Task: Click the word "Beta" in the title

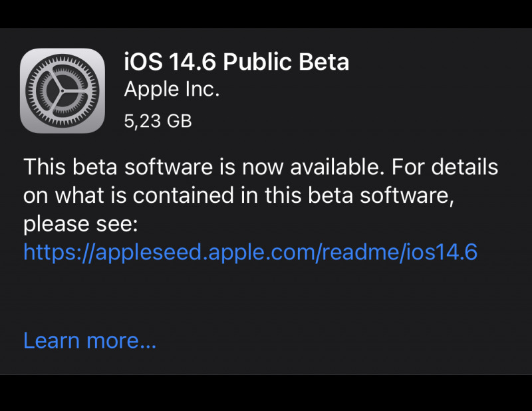Action: tap(325, 62)
